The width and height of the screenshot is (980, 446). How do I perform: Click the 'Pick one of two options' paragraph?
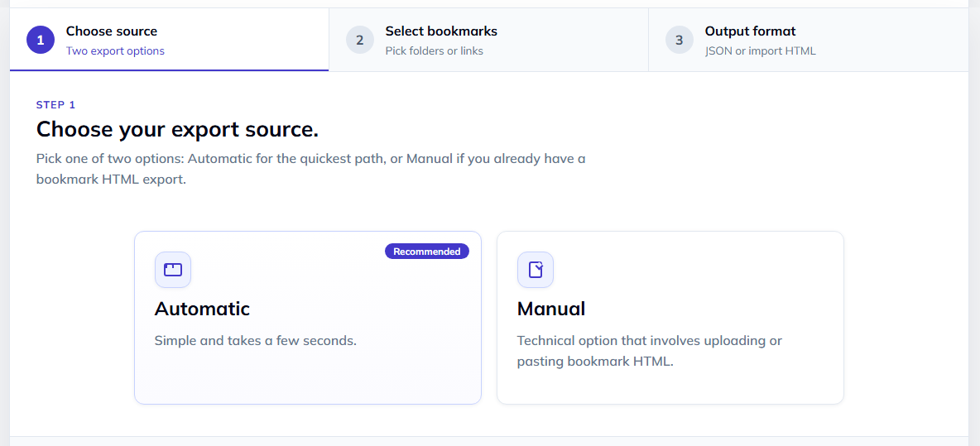pyautogui.click(x=310, y=170)
